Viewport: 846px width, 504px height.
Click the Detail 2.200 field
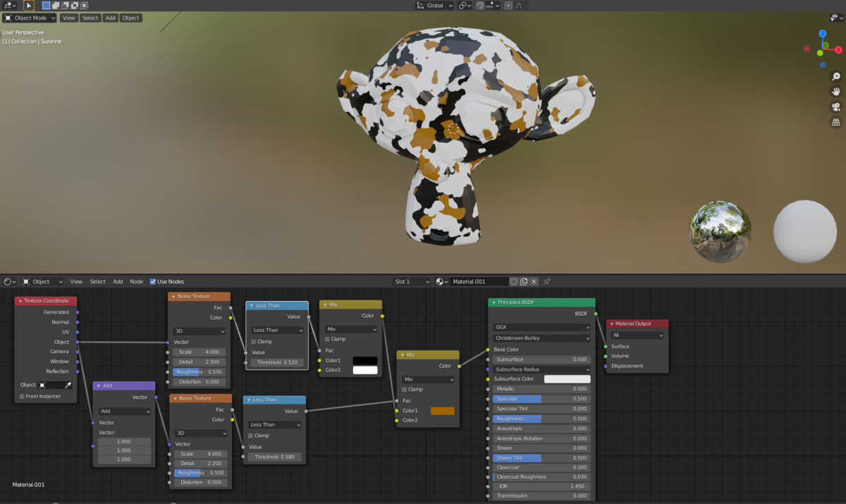click(x=201, y=463)
